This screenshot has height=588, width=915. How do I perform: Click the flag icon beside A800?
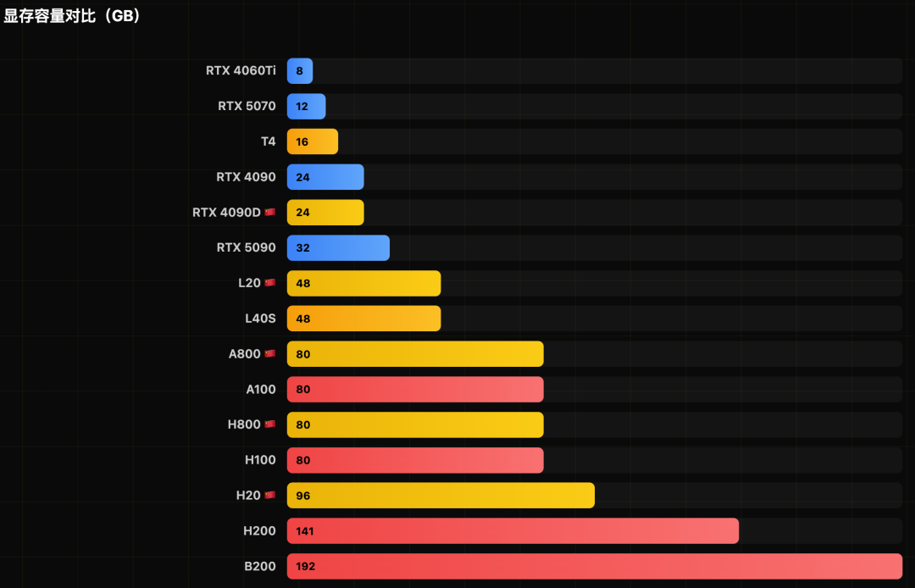(269, 354)
